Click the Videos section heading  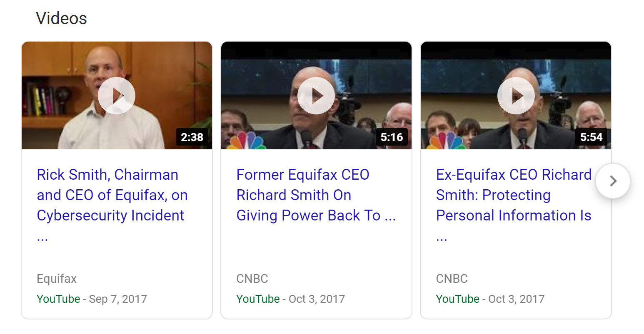pyautogui.click(x=62, y=18)
